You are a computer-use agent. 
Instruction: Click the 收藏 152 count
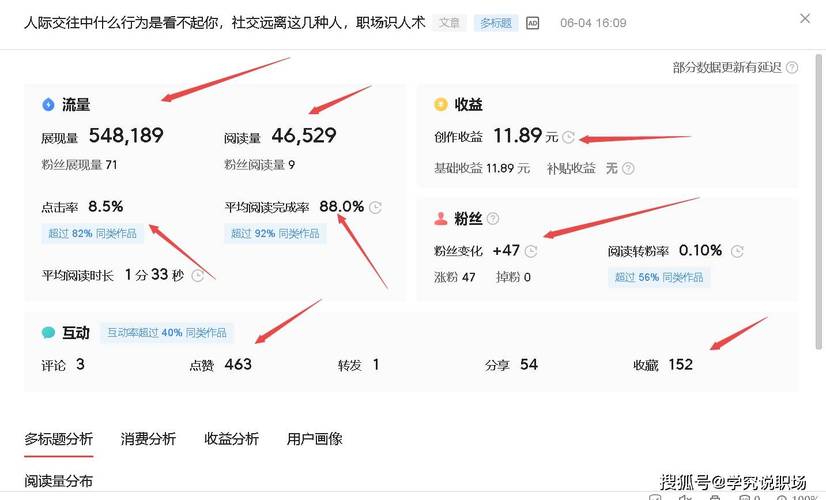click(681, 365)
